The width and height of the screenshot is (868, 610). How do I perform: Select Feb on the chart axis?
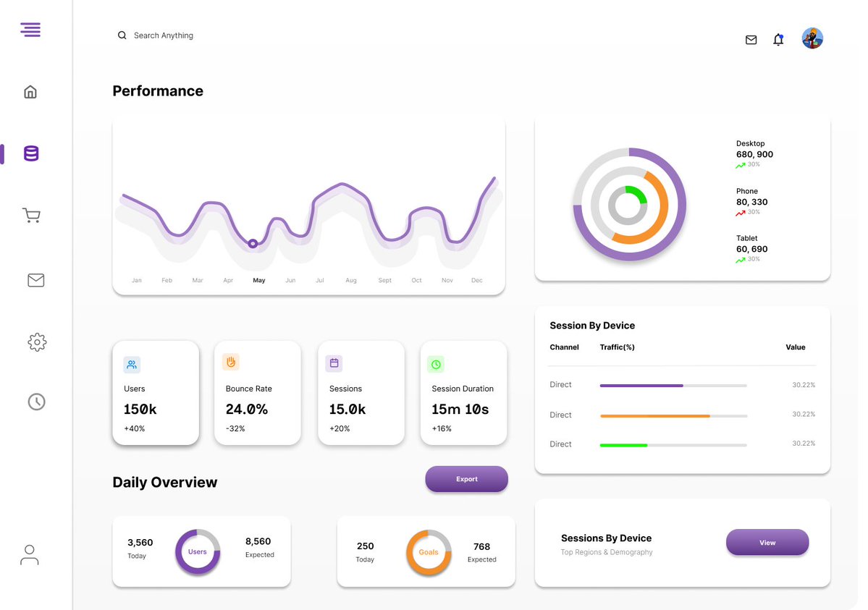pyautogui.click(x=167, y=280)
